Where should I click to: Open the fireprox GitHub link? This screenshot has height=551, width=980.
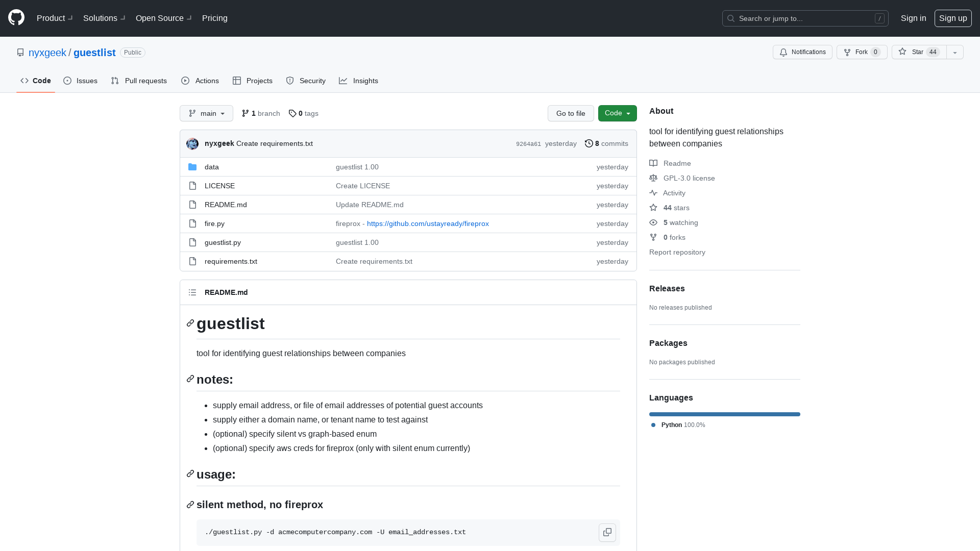tap(428, 223)
